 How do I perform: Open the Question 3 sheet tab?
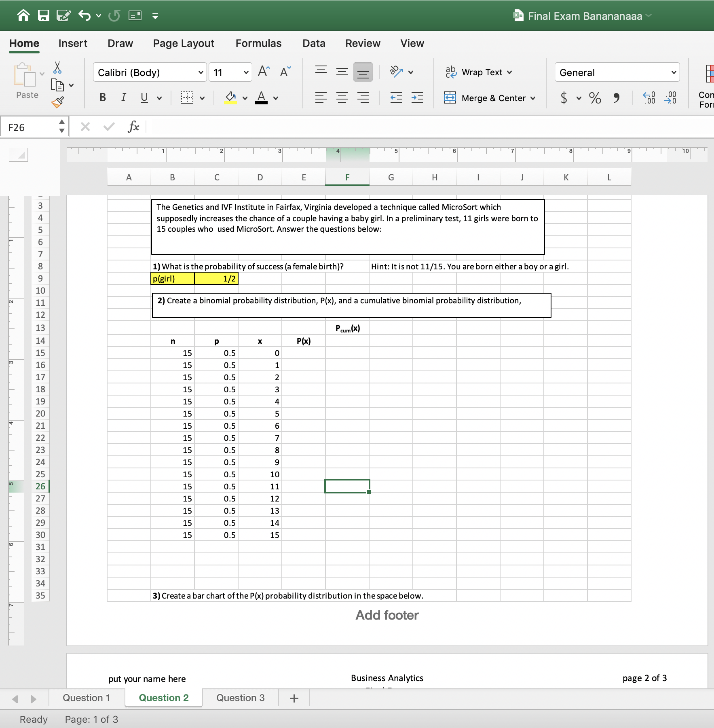(x=240, y=698)
